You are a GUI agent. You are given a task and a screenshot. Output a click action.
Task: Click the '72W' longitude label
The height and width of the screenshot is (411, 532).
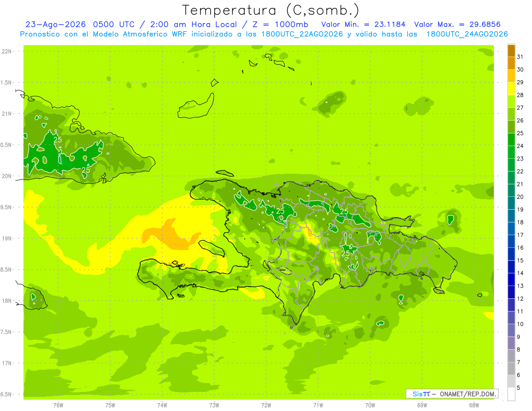point(266,405)
